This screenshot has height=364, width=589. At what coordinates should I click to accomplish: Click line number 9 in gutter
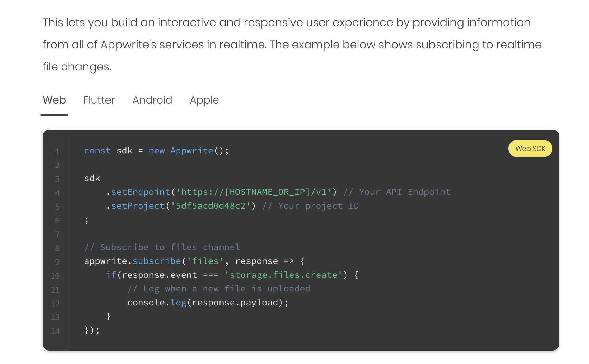pos(57,262)
